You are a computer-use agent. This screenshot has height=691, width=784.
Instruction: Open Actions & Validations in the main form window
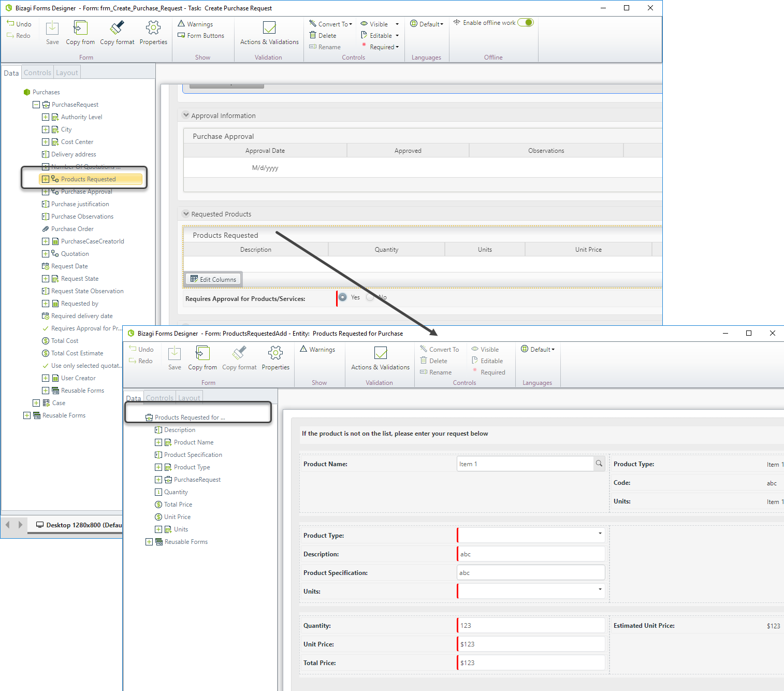[x=269, y=33]
